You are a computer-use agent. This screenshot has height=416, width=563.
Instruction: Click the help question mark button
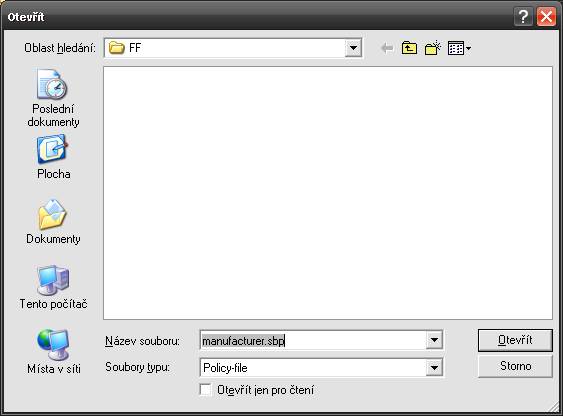(x=523, y=17)
